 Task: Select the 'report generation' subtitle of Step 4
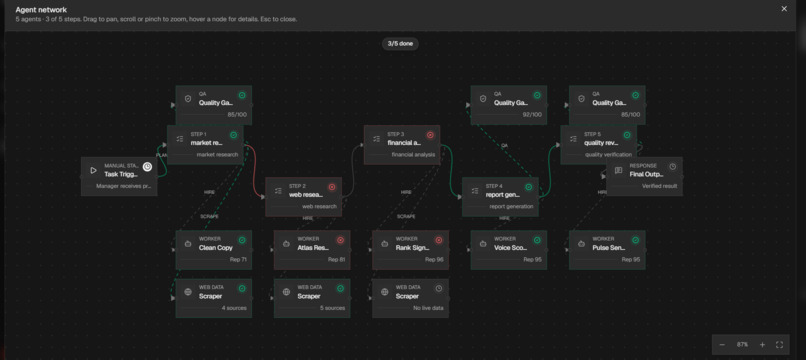[511, 206]
